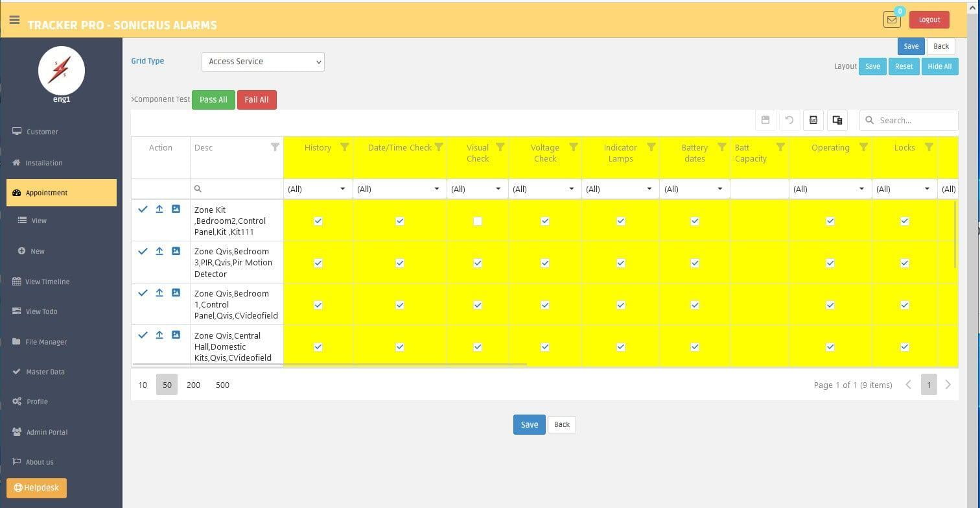Open the Grid Type dropdown
This screenshot has height=508, width=980.
pos(262,61)
